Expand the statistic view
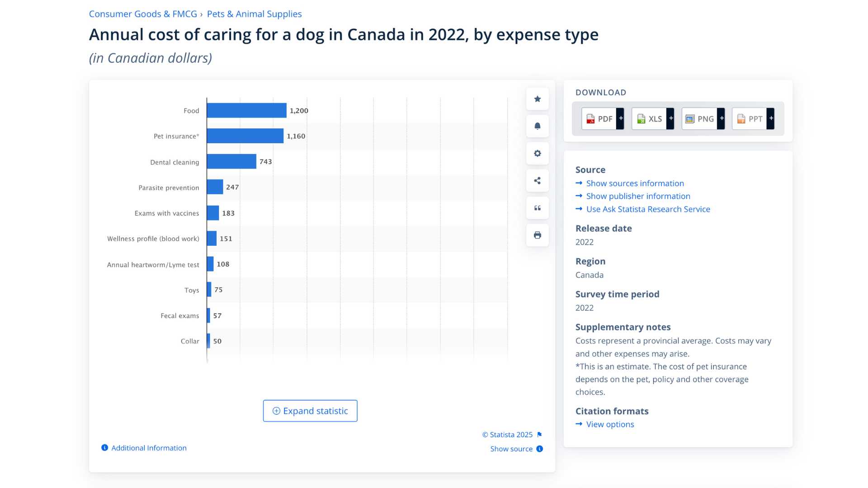868x488 pixels. click(310, 411)
